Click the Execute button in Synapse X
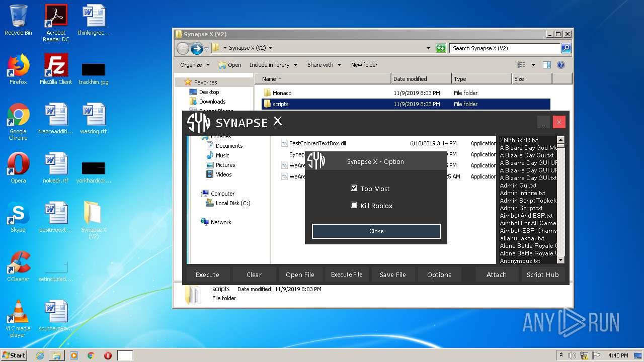This screenshot has width=644, height=362. point(207,275)
